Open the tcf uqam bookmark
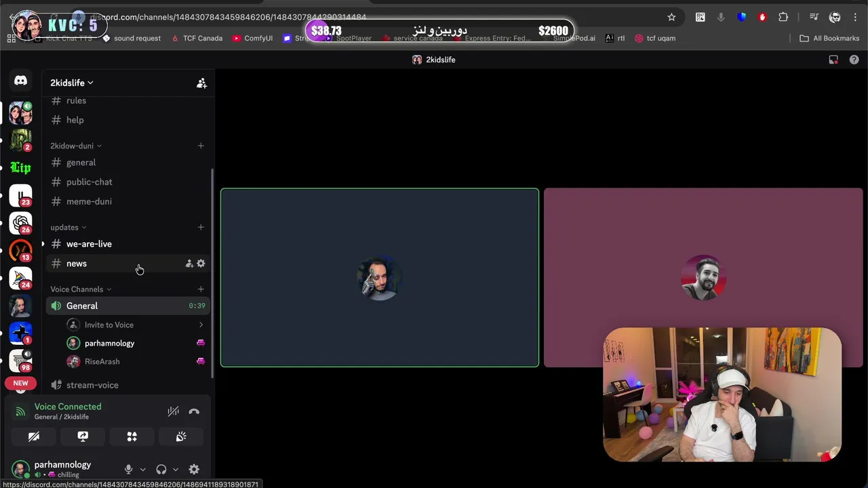Screen dimensions: 868x488 point(654,39)
